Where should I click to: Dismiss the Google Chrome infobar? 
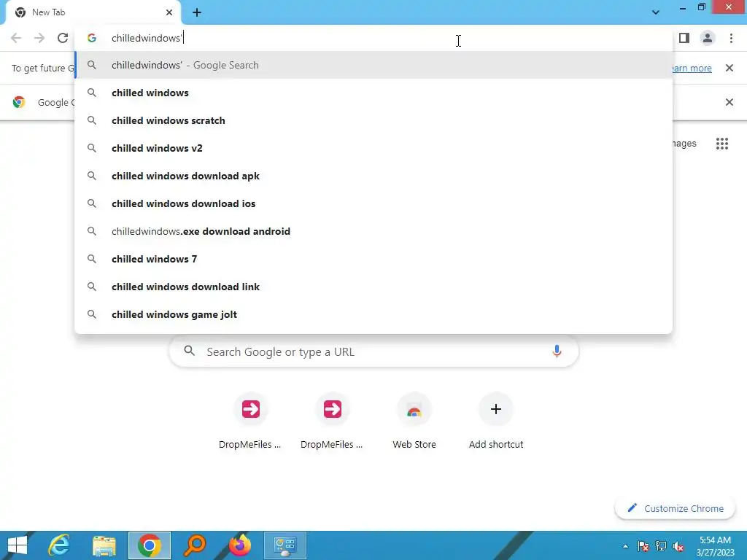(729, 102)
